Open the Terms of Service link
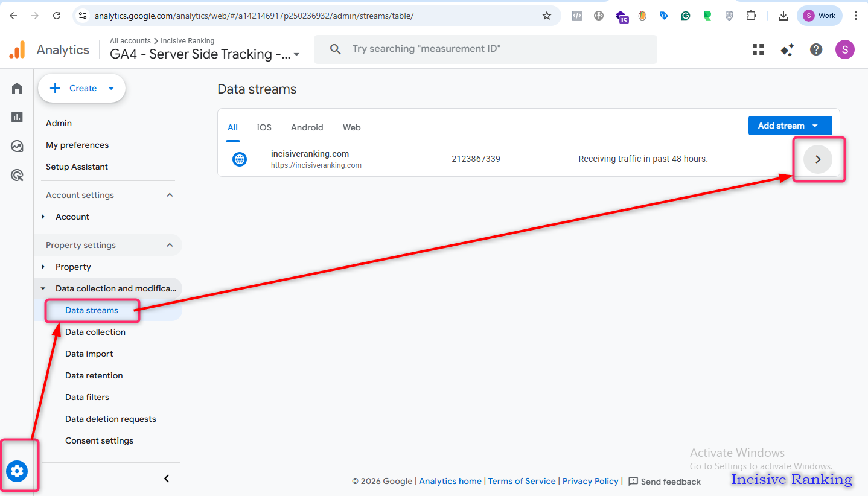868x496 pixels. (x=522, y=481)
